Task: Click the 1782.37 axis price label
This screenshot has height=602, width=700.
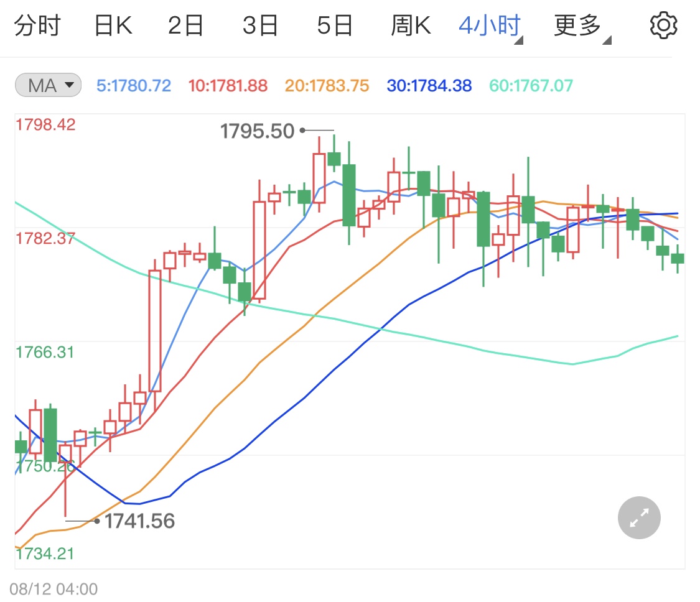Action: 45,238
